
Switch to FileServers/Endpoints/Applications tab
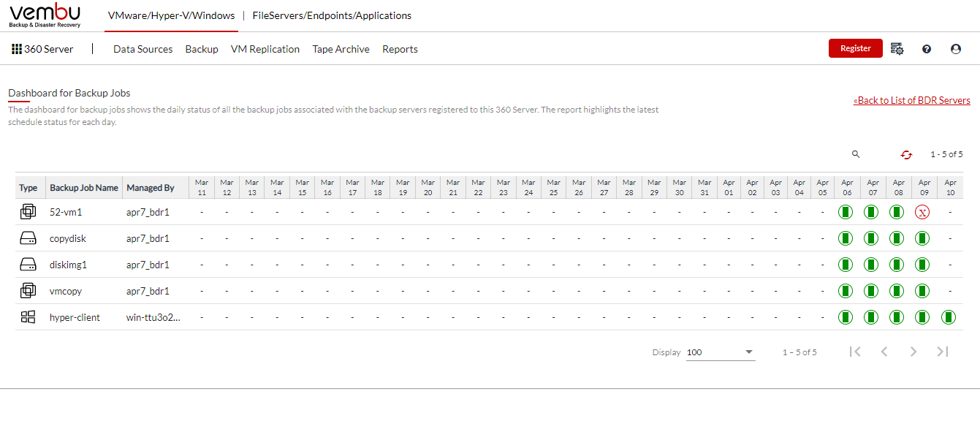[332, 15]
